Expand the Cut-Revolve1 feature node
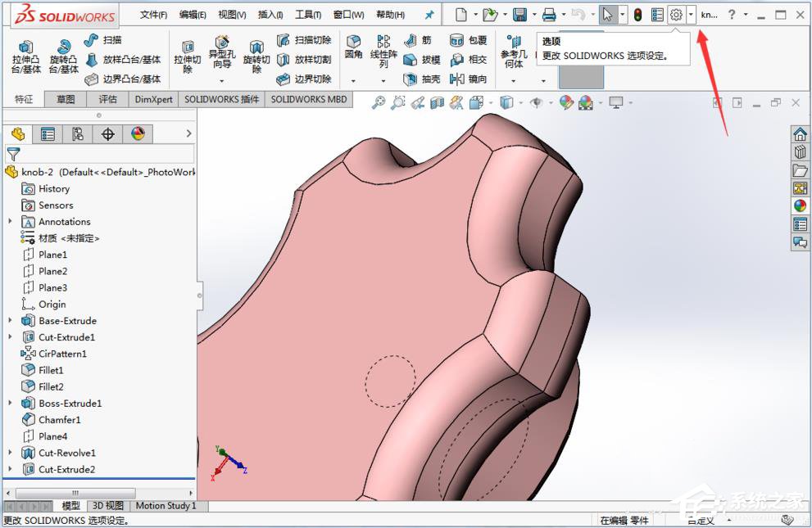This screenshot has width=812, height=528. coord(10,453)
